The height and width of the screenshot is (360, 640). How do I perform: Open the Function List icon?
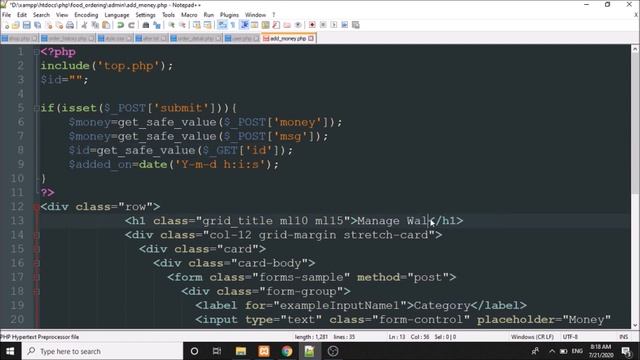[x=276, y=25]
